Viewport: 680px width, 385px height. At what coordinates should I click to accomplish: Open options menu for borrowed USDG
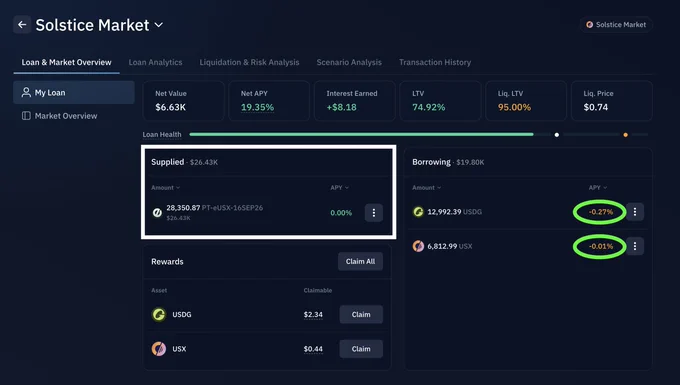point(635,212)
